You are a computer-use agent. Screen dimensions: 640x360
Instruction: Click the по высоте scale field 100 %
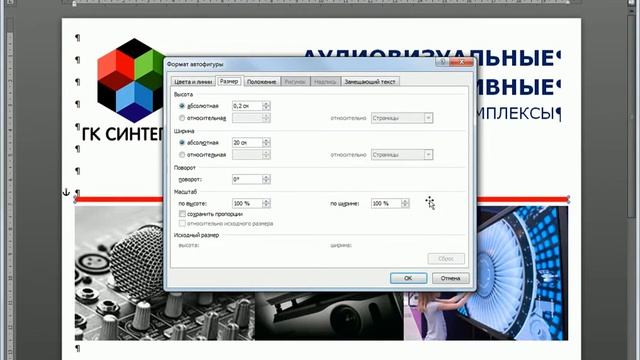[247, 203]
